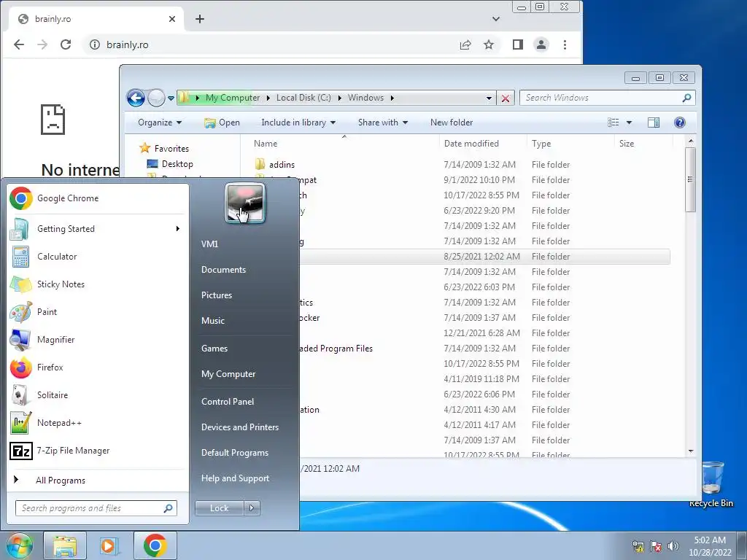Open Music from the Start menu
The width and height of the screenshot is (747, 560).
click(x=213, y=321)
